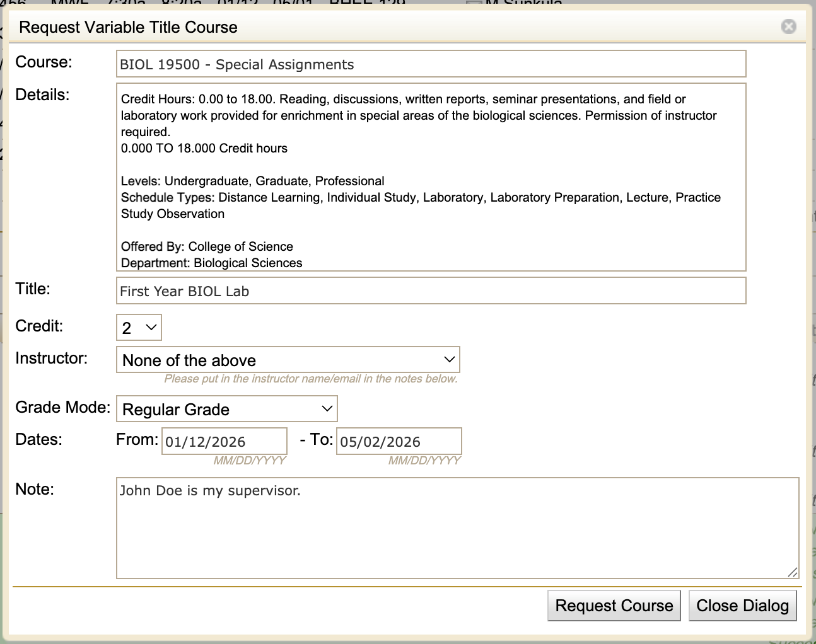Click the Close Dialog button
The width and height of the screenshot is (816, 644).
point(743,605)
